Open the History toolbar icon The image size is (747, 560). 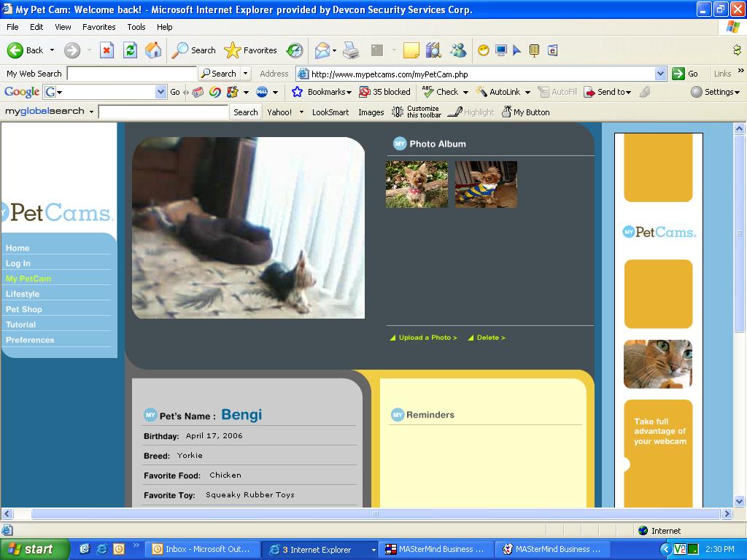tap(295, 50)
